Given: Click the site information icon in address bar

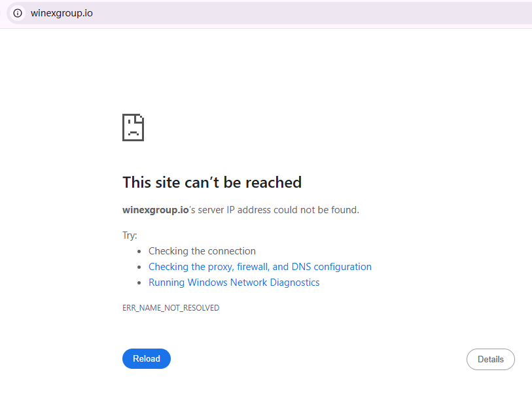Looking at the screenshot, I should click(x=18, y=13).
